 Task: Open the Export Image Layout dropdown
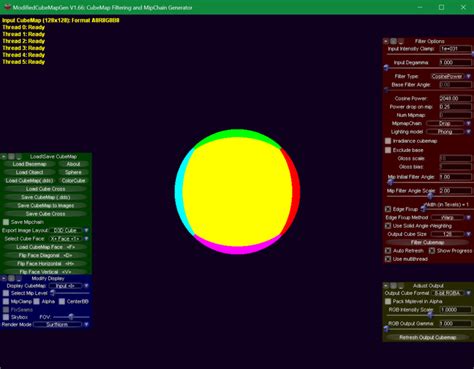[86, 230]
